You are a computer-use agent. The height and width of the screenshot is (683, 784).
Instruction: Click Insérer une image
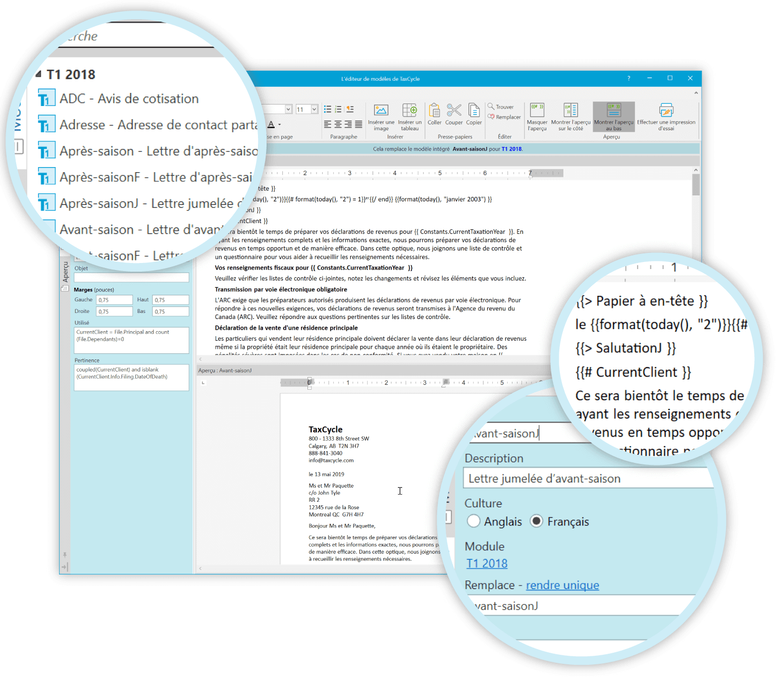[x=381, y=117]
